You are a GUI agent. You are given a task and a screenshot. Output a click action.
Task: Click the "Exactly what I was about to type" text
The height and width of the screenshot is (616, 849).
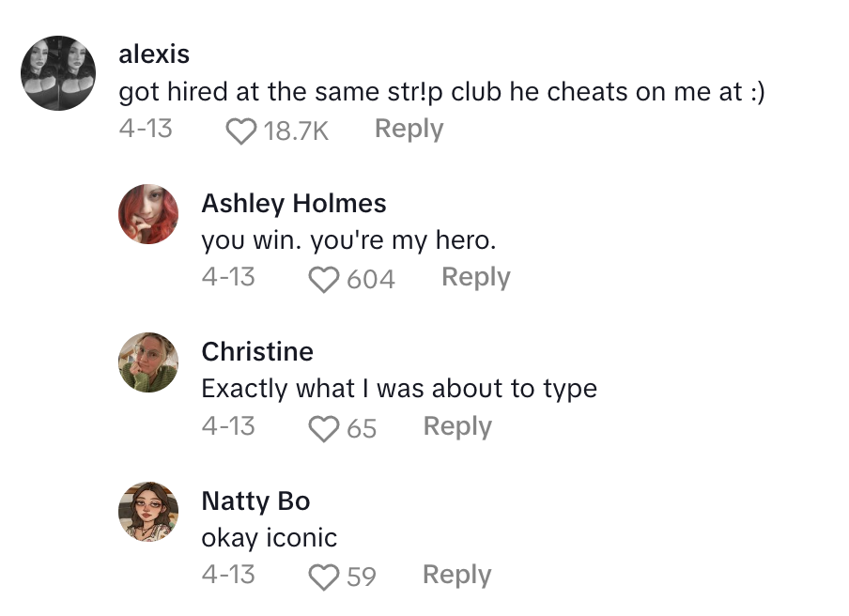click(399, 389)
